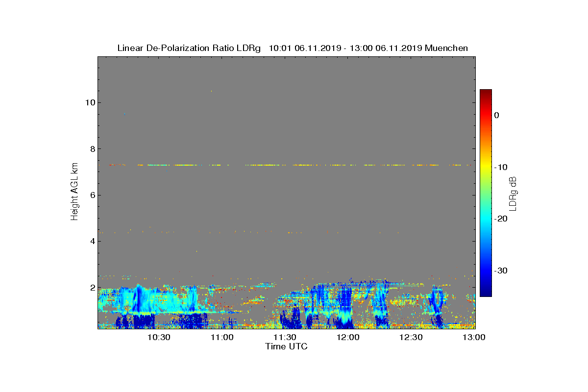Viewport: 588px width, 392px height.
Task: Click the height tick label '8'
Action: (x=92, y=149)
